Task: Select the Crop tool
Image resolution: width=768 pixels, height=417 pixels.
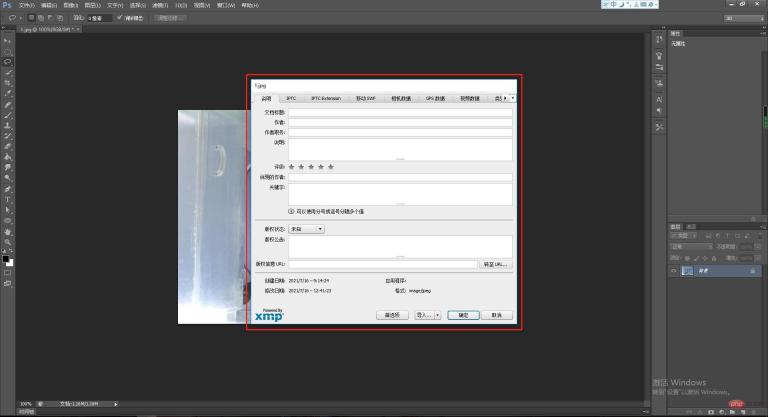Action: pos(8,83)
